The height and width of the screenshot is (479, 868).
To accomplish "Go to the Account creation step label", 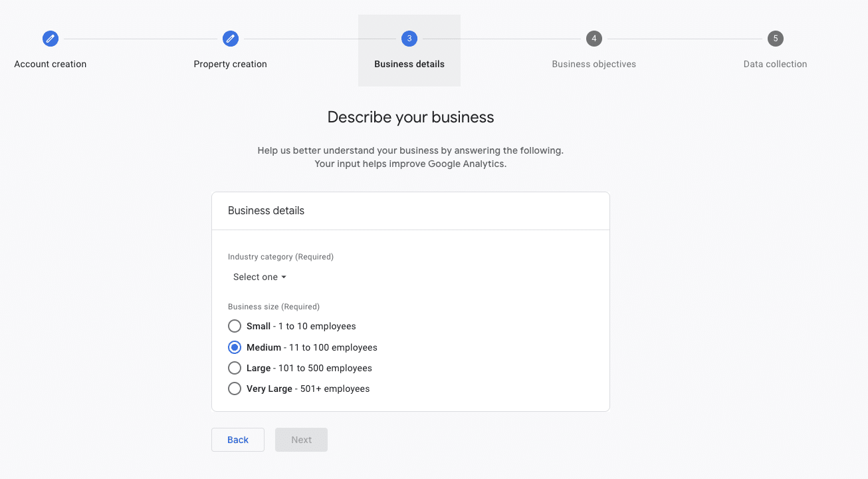I will click(51, 65).
